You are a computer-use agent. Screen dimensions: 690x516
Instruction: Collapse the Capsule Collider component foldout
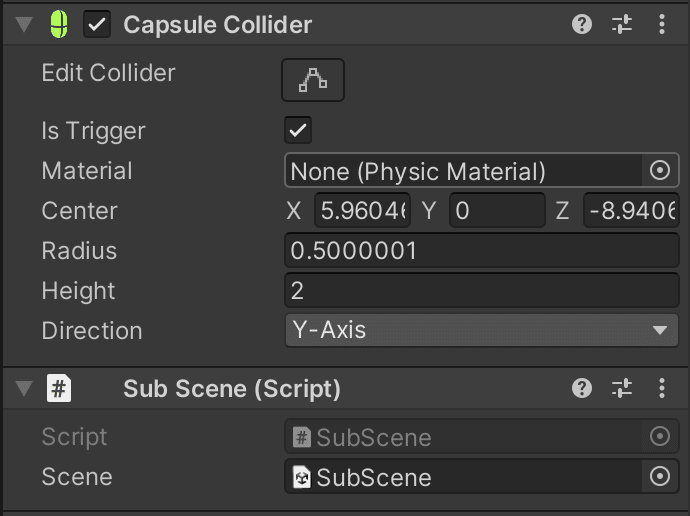coord(23,25)
